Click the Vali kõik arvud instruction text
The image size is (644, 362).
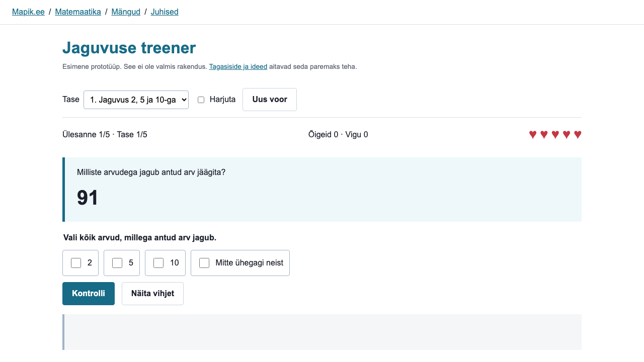[x=140, y=237]
